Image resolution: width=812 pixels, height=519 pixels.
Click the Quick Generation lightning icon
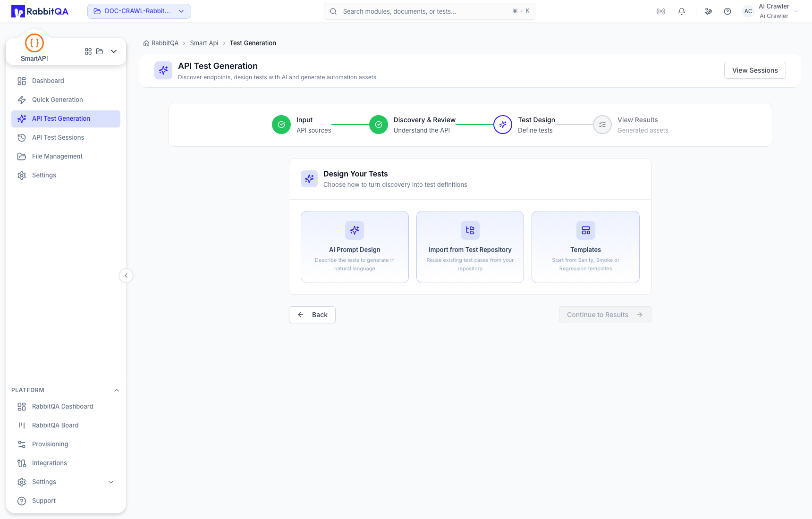pyautogui.click(x=22, y=100)
